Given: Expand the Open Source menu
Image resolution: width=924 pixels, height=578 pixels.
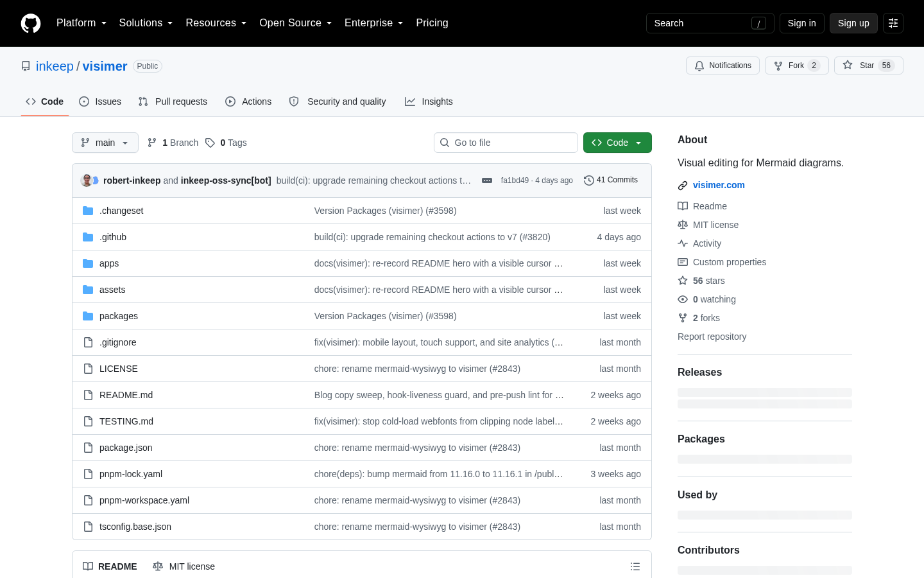Looking at the screenshot, I should [296, 23].
